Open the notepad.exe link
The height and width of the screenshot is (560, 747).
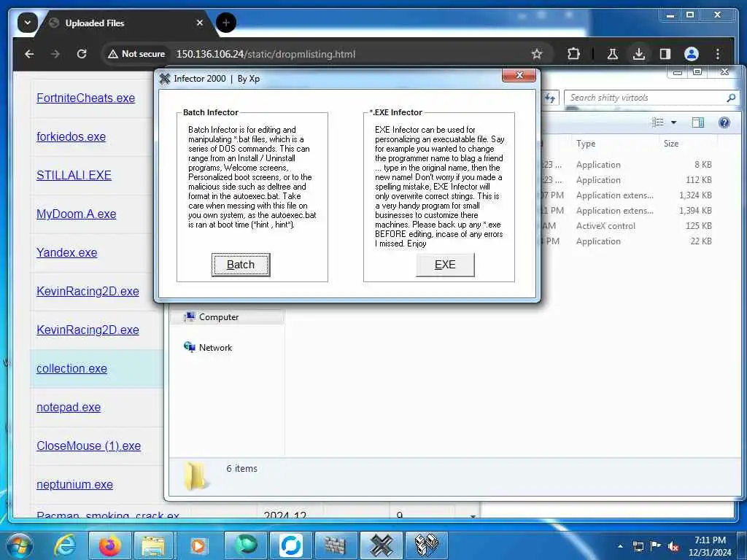tap(69, 407)
